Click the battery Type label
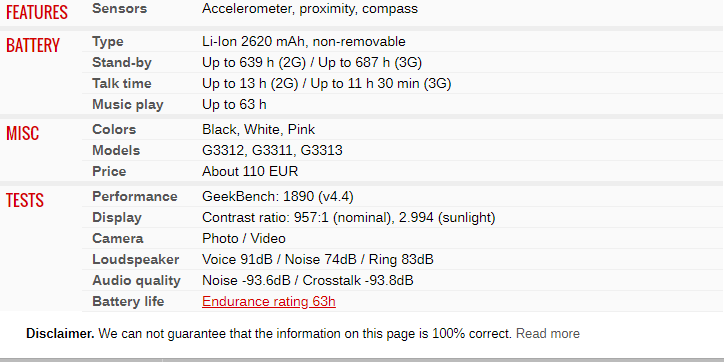The image size is (724, 362). (x=108, y=42)
